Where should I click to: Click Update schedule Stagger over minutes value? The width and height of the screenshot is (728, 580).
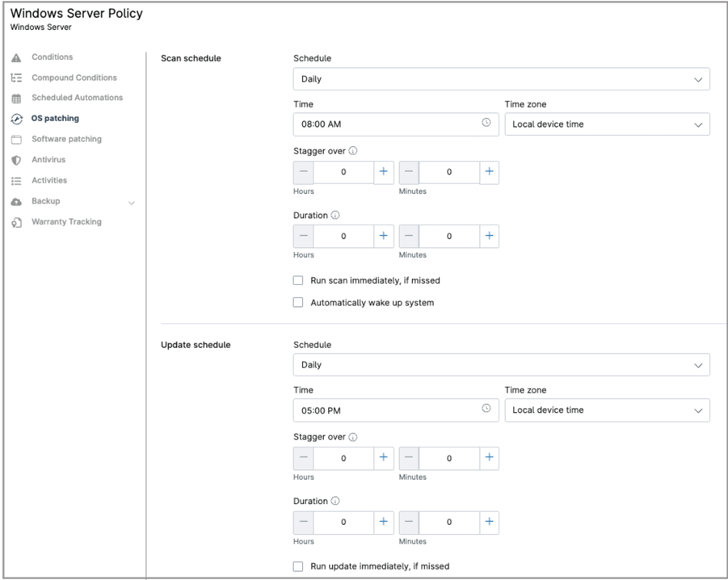coord(449,458)
